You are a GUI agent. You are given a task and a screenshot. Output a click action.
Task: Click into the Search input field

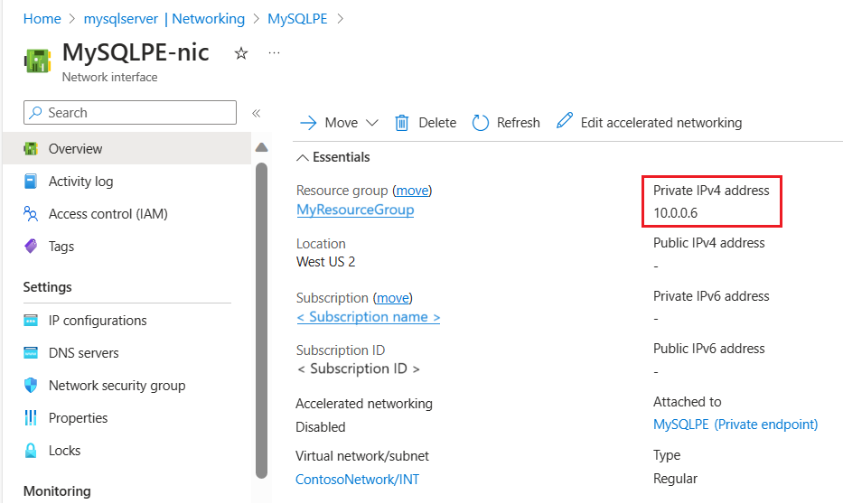[130, 112]
